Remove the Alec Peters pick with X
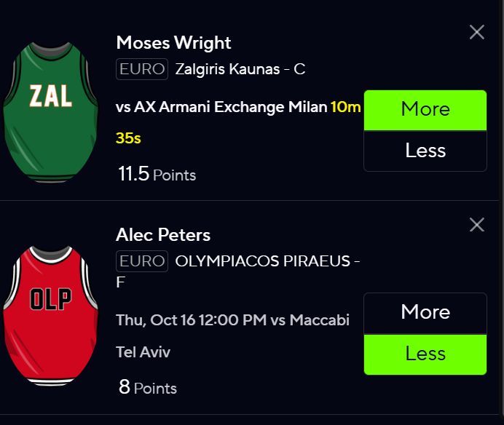Screen dimensions: 504x425 [x=476, y=224]
